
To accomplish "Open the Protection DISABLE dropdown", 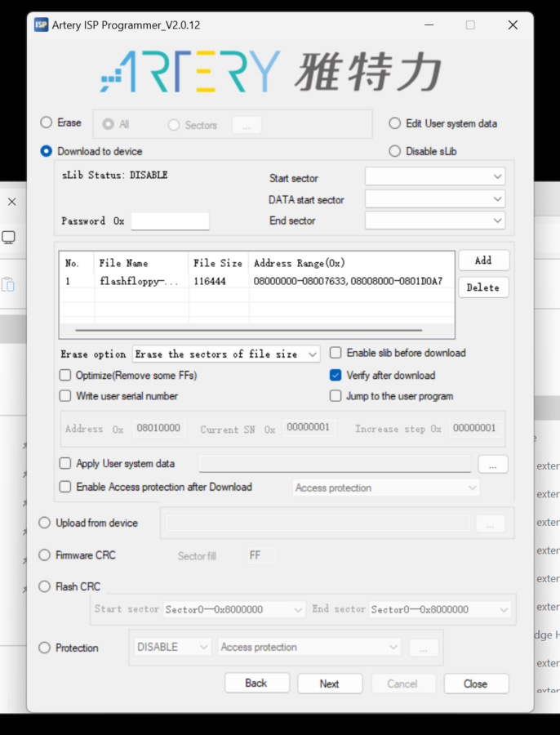I will [x=172, y=648].
